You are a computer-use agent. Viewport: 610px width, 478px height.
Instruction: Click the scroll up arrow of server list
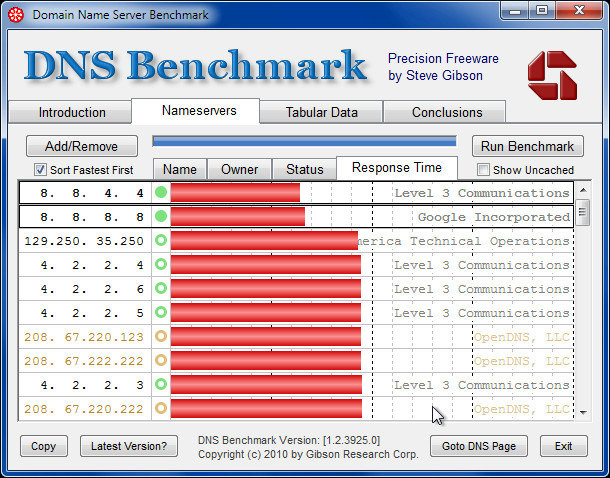pyautogui.click(x=583, y=190)
